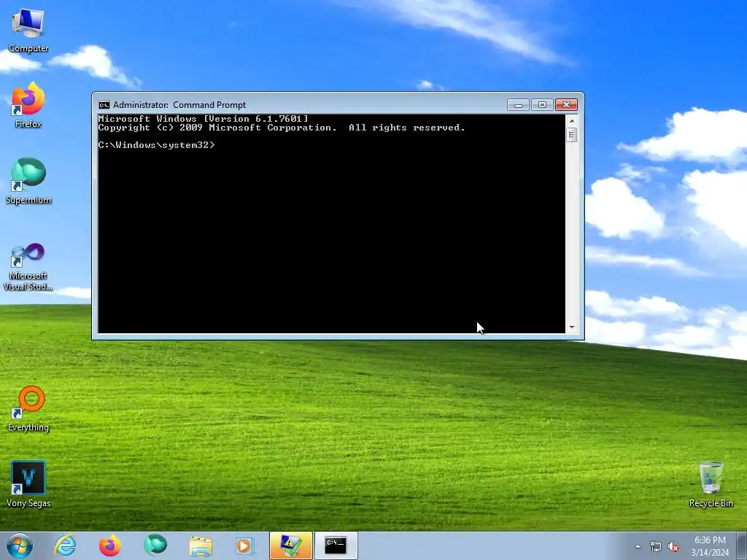
Task: Click the Command Prompt scrollbar thumb
Action: click(x=572, y=135)
